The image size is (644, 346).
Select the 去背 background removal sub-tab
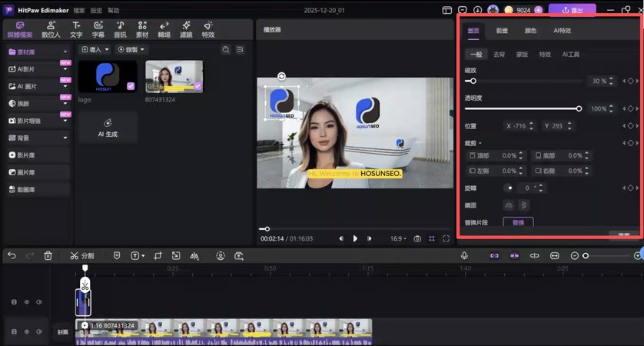point(500,55)
